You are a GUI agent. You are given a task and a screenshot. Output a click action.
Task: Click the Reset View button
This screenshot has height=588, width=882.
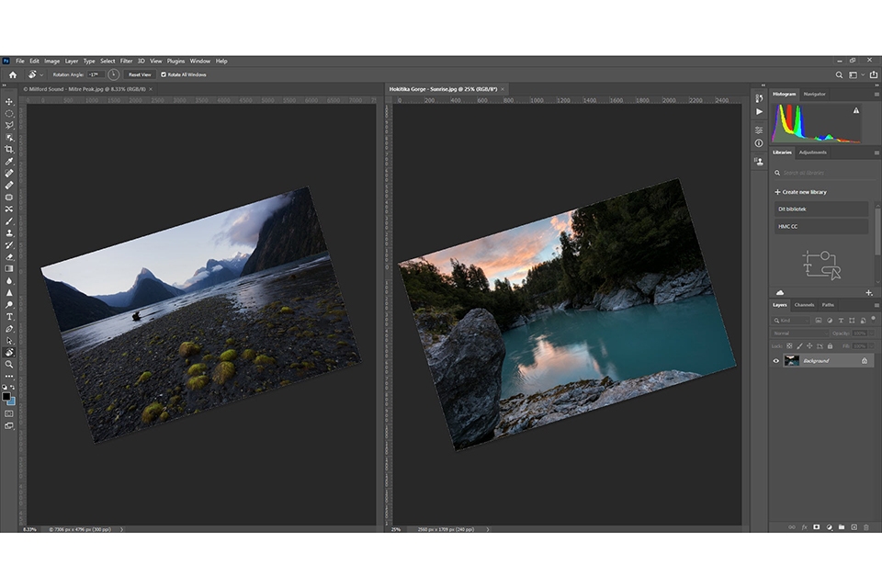[x=140, y=73]
